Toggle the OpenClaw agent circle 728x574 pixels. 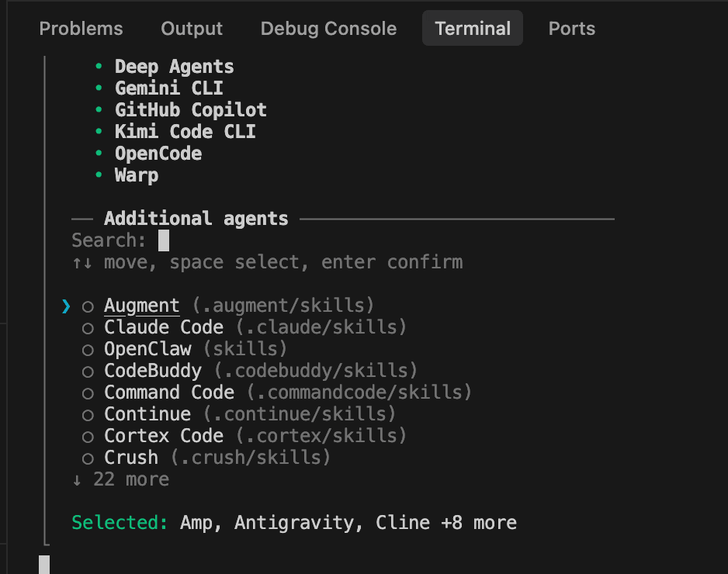[x=88, y=350]
